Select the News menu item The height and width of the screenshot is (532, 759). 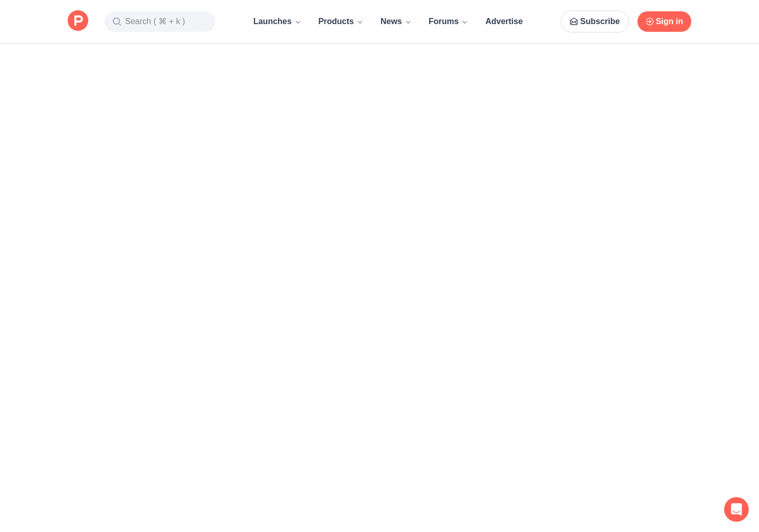[391, 22]
